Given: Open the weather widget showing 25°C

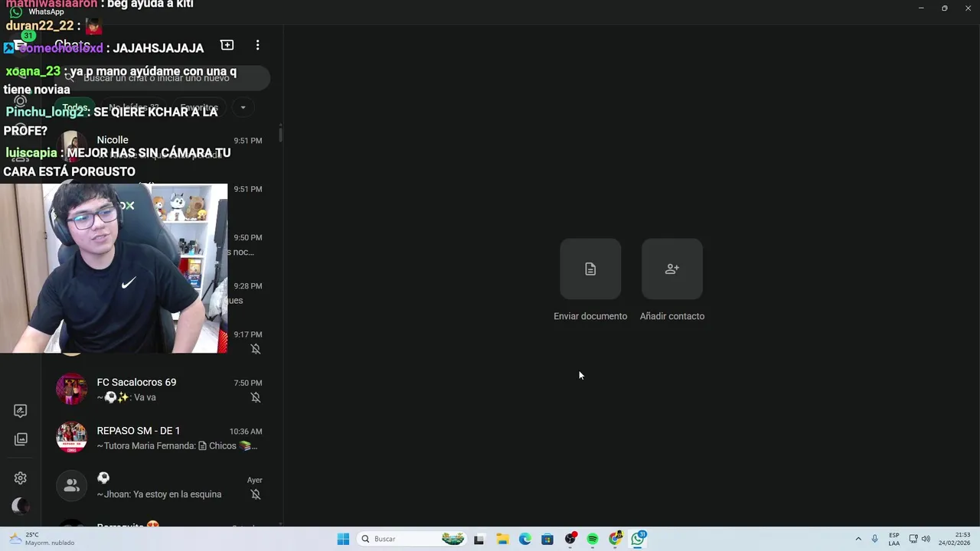Looking at the screenshot, I should click(x=43, y=539).
